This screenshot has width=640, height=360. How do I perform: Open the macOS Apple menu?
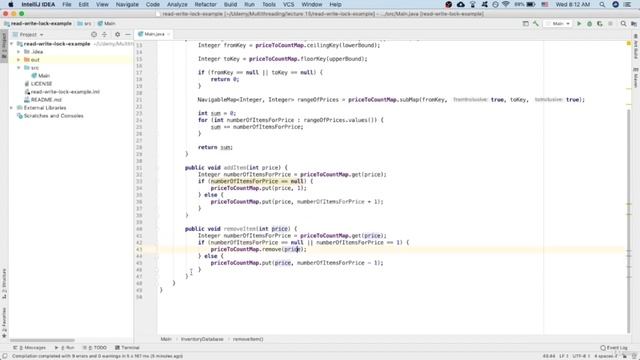pyautogui.click(x=11, y=4)
